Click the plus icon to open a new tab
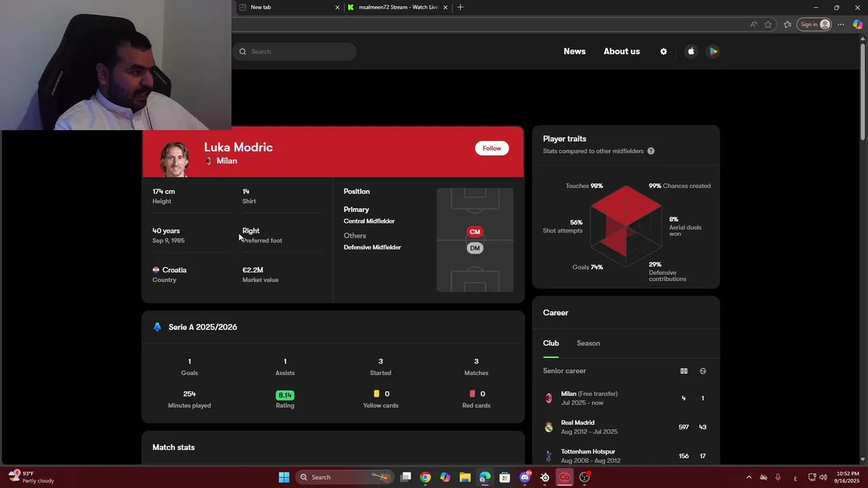The image size is (868, 488). (x=460, y=7)
